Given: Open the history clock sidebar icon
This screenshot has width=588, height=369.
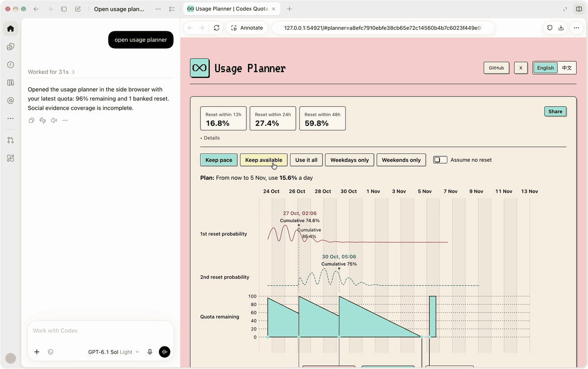Looking at the screenshot, I should pyautogui.click(x=10, y=65).
